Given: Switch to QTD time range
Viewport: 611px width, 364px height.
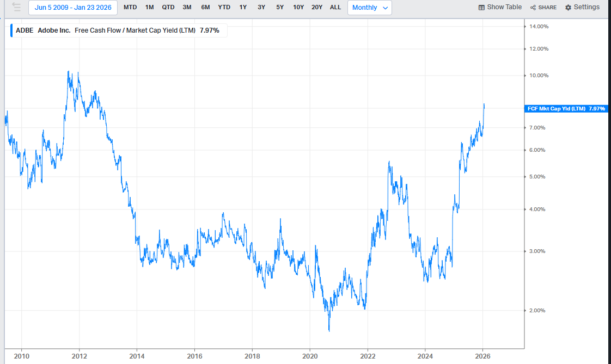Looking at the screenshot, I should tap(168, 8).
